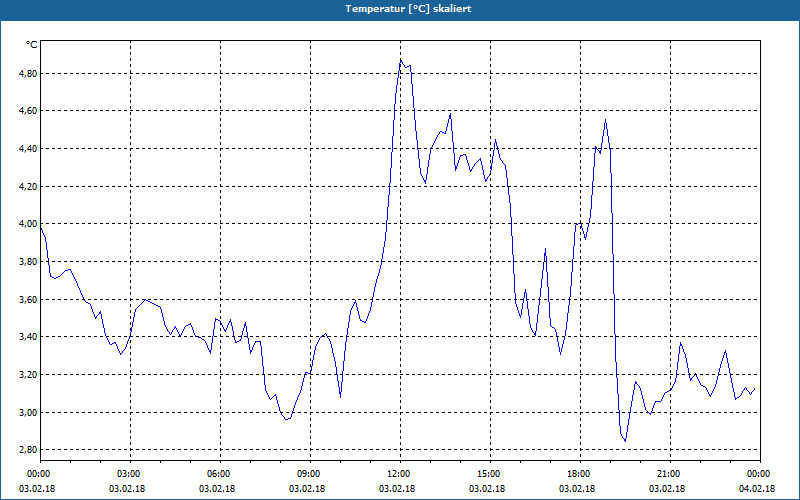
Task: Click the 15:00 time label
Action: (x=490, y=474)
